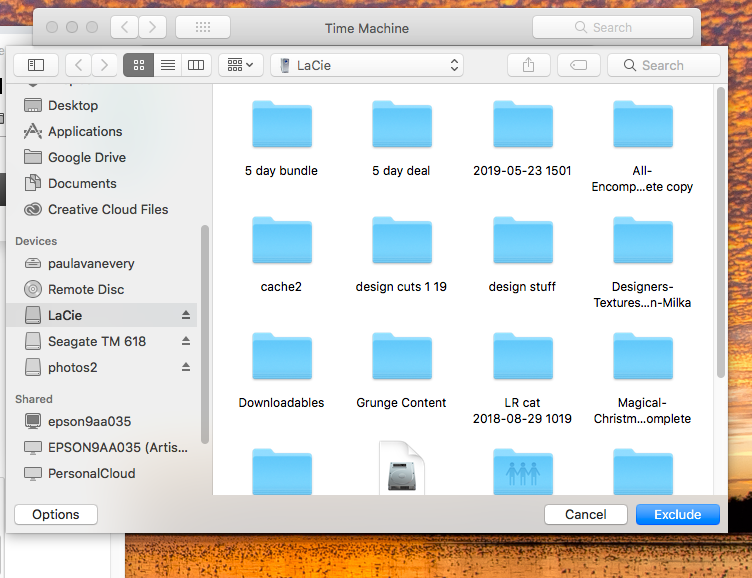This screenshot has height=578, width=752.
Task: Click the file dialog Search field
Action: [x=664, y=65]
